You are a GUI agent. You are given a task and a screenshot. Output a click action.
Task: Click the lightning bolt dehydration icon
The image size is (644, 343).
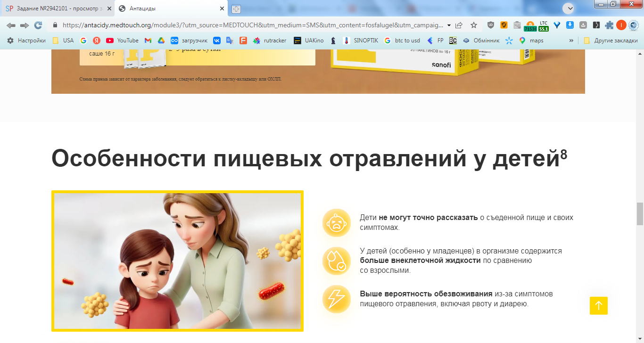click(x=337, y=299)
